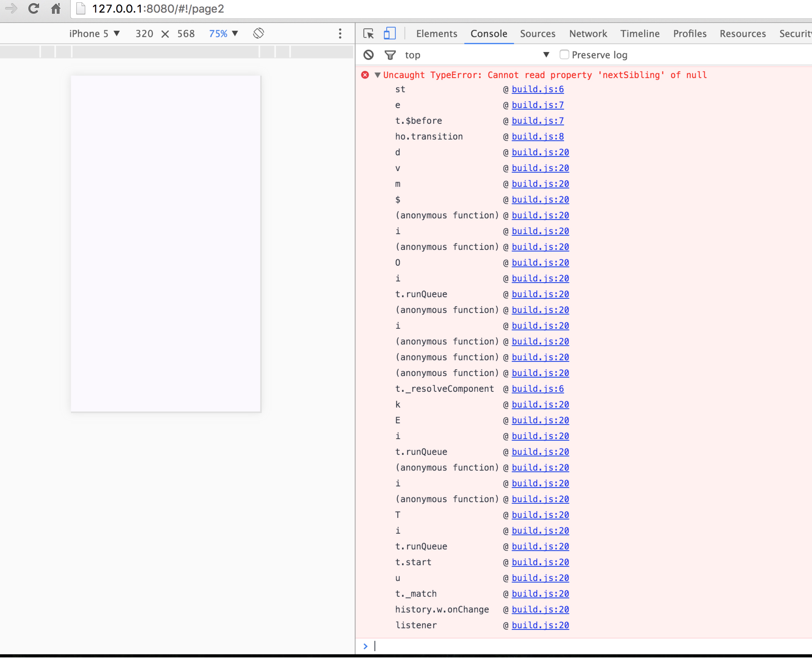Image resolution: width=812 pixels, height=659 pixels.
Task: Click the inspect element picker icon
Action: (x=368, y=34)
